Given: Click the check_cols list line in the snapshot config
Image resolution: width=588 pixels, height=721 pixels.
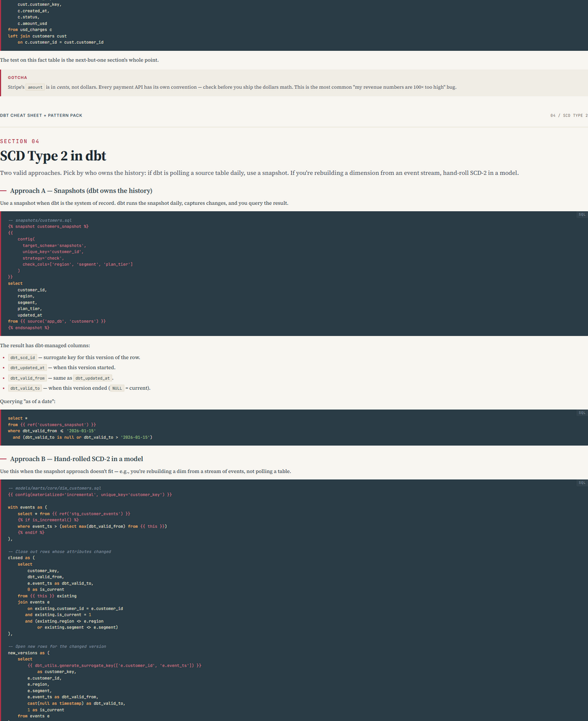Looking at the screenshot, I should pos(78,265).
